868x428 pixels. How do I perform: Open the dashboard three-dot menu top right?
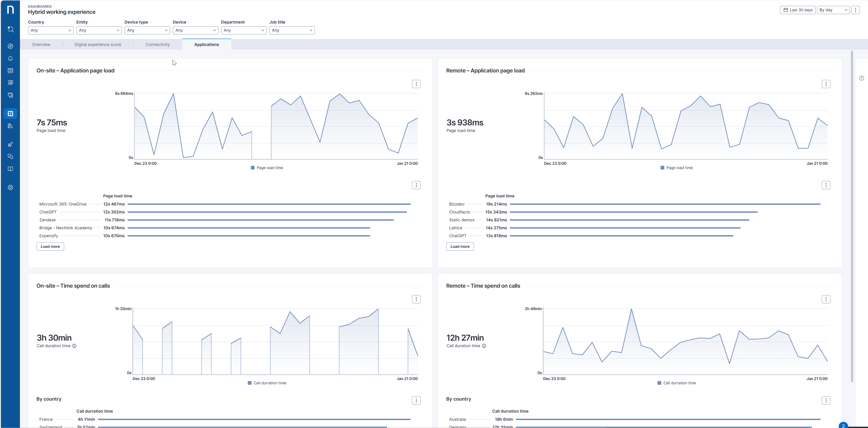[x=855, y=10]
